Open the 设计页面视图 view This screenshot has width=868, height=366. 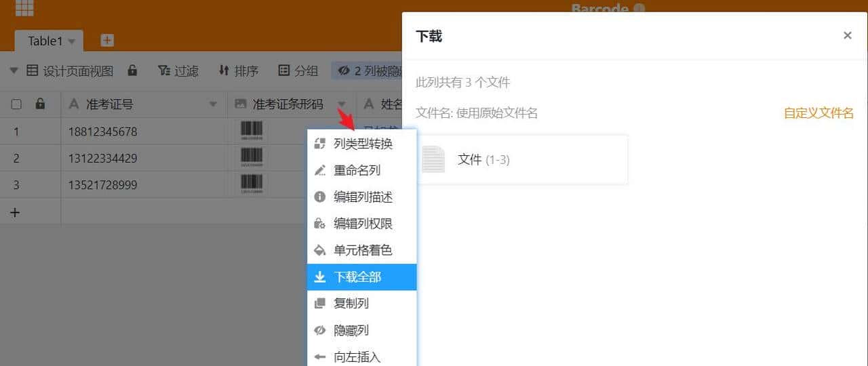[x=70, y=70]
